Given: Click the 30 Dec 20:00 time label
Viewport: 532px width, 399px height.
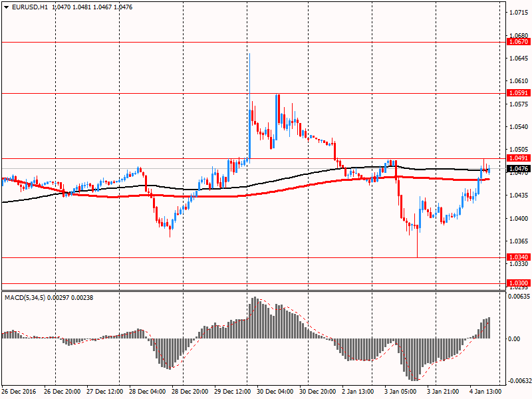Looking at the screenshot, I should (318, 392).
